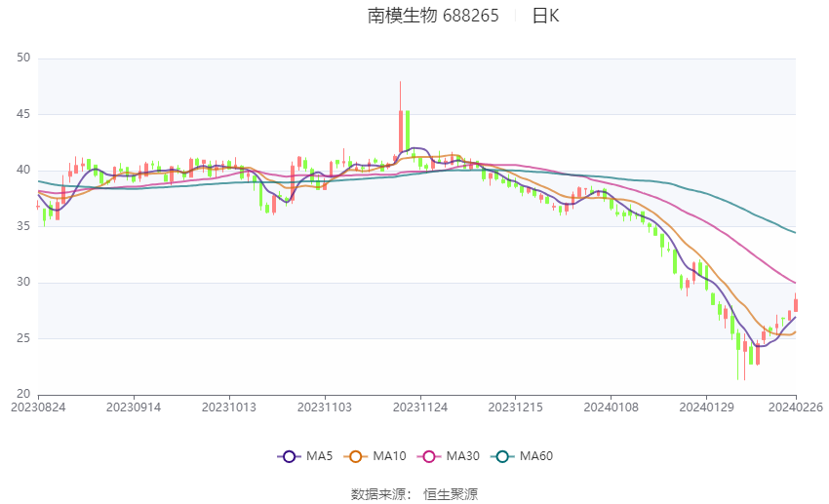
Task: Select the 日K chart type label
Action: click(545, 16)
